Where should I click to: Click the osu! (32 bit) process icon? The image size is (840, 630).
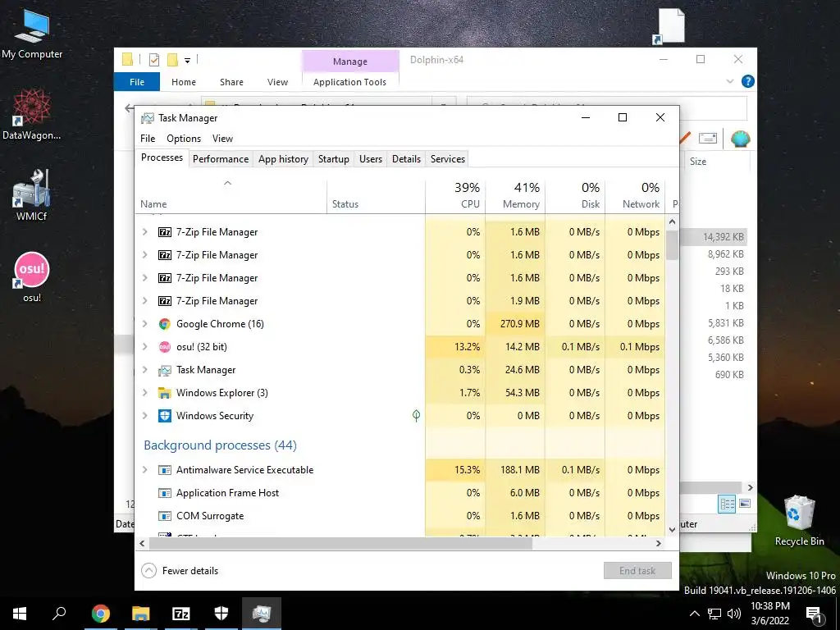pyautogui.click(x=164, y=347)
